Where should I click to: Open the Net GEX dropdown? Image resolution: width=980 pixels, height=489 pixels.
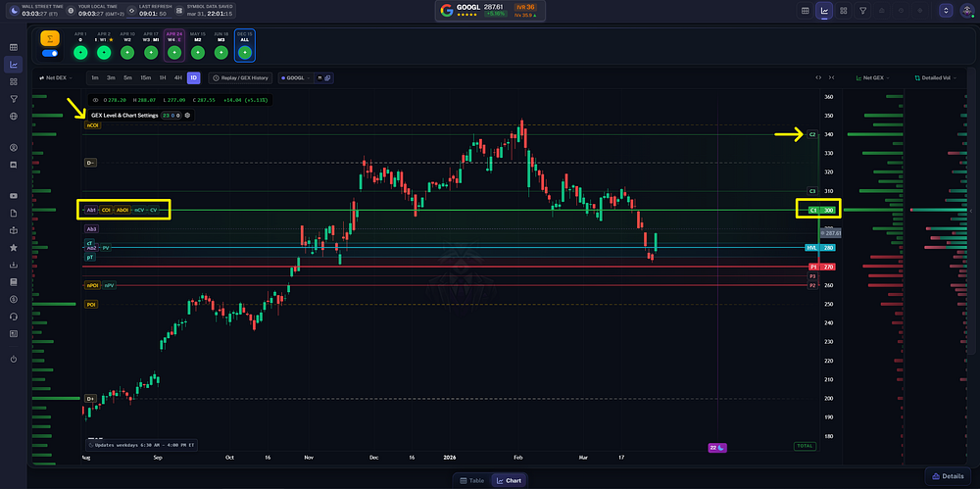[872, 78]
